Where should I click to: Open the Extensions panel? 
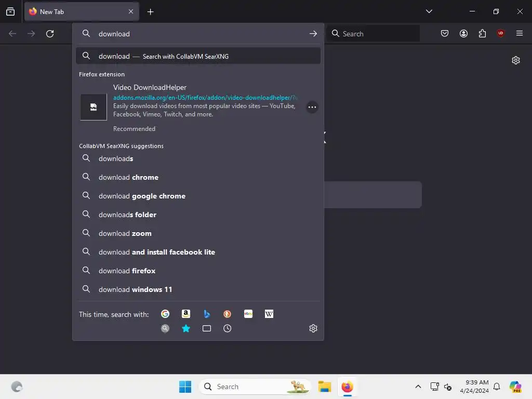click(x=482, y=33)
